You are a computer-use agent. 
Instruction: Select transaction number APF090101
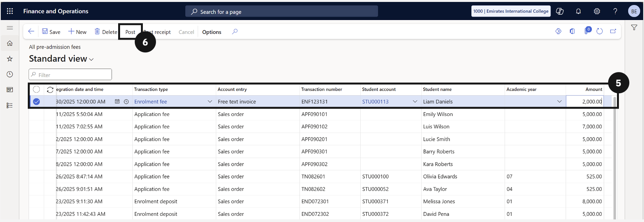(x=314, y=114)
